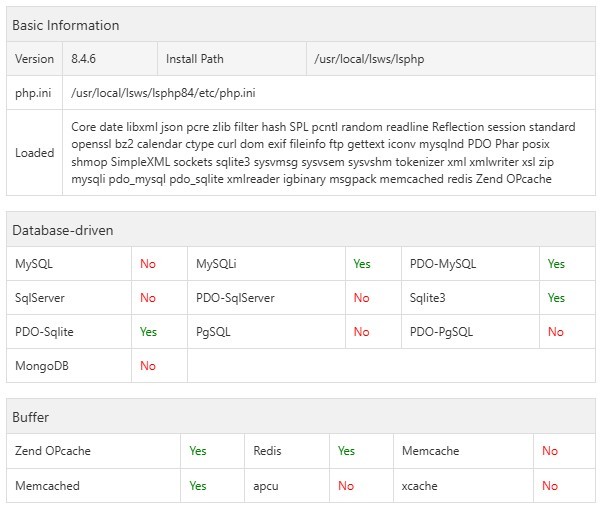Click the Loaded extensions list text
601x515 pixels.
tap(323, 153)
